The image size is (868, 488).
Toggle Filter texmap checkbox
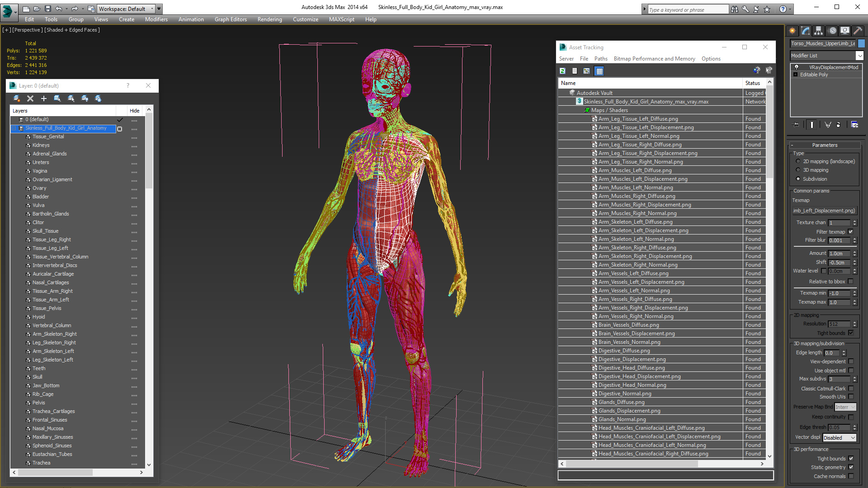(x=851, y=232)
